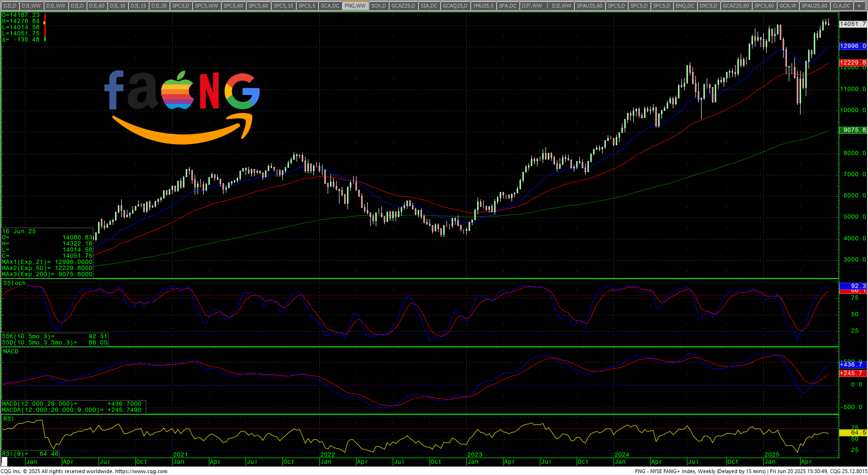Select the SSD(10,Smo,3,Smo,3) value row
868x475 pixels.
pyautogui.click(x=55, y=343)
